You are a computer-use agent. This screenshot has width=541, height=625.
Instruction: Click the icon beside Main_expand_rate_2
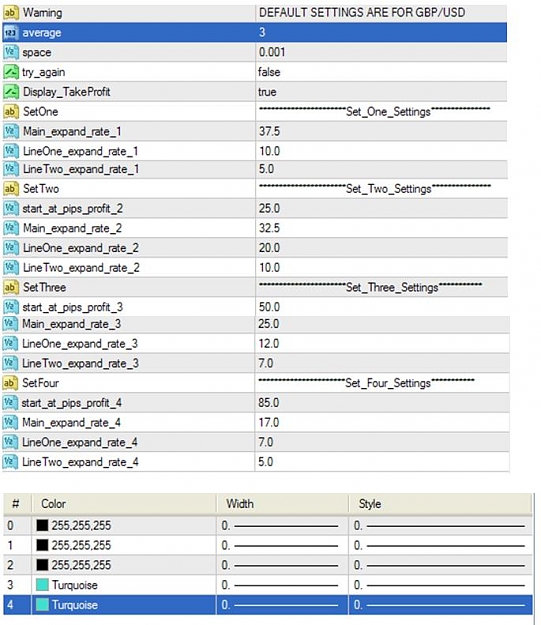pos(10,228)
